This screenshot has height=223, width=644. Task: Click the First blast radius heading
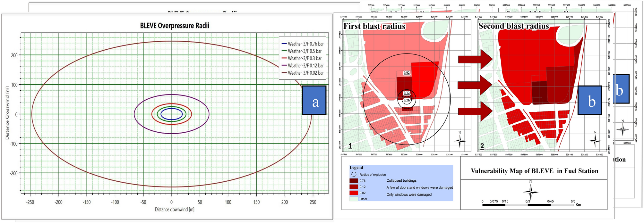coord(374,26)
